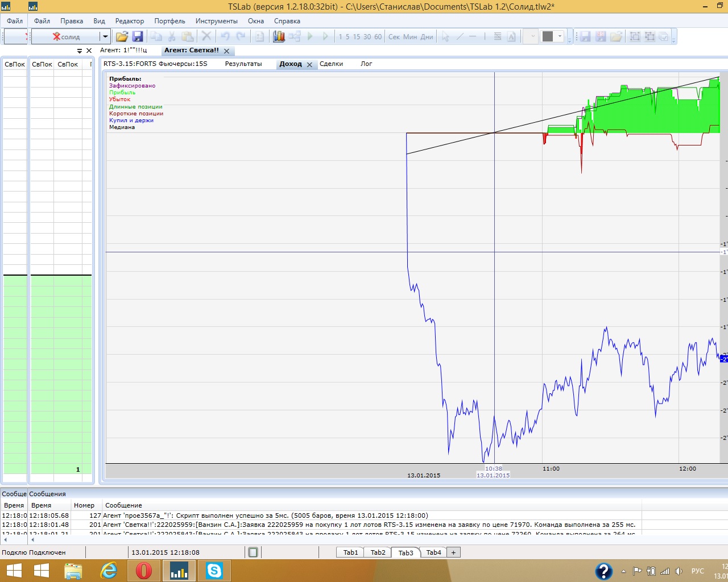Click the delete X icon in toolbar
728x582 pixels.
(206, 36)
